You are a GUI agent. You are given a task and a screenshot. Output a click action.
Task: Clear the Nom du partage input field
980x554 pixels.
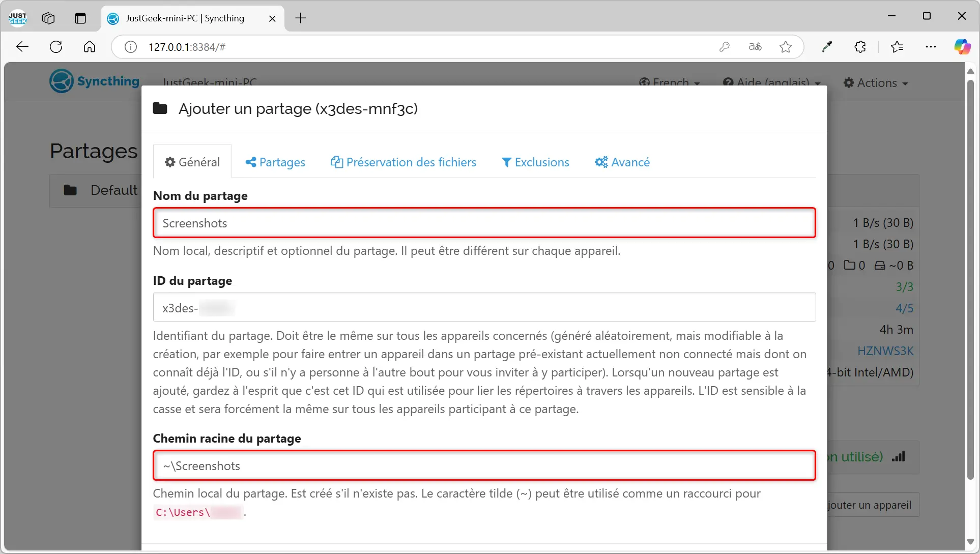click(484, 222)
